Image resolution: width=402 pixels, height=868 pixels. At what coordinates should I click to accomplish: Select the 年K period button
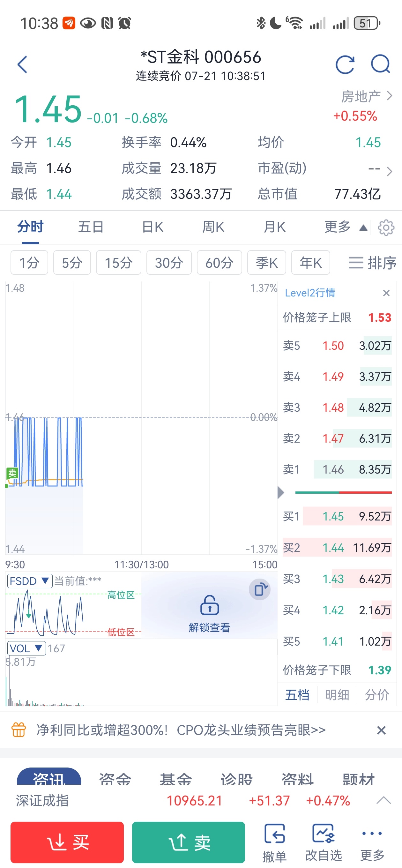[x=311, y=263]
